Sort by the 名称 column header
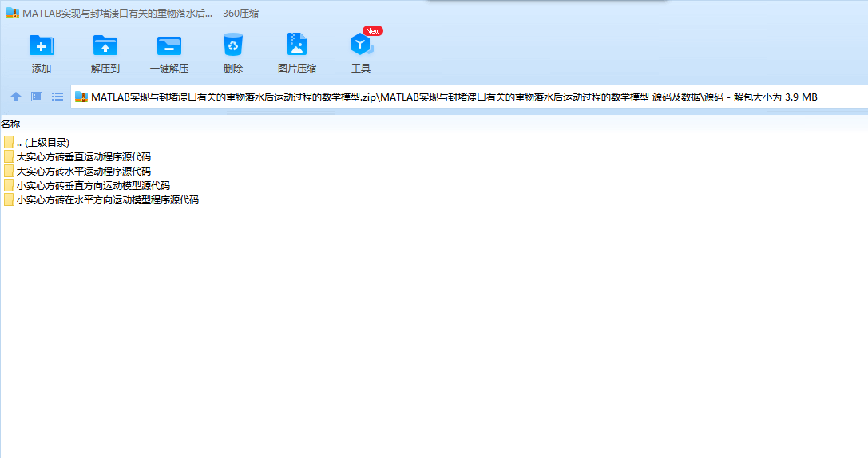 click(10, 124)
